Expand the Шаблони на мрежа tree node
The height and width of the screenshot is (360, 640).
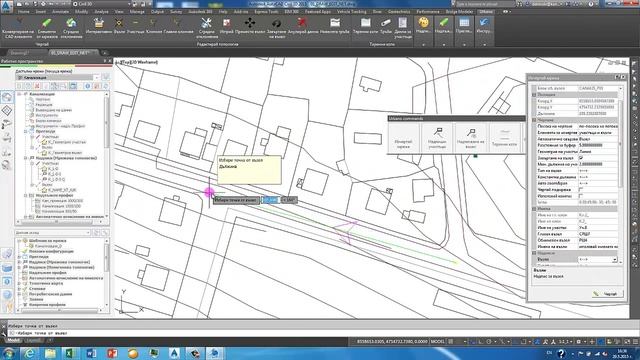tap(19, 241)
